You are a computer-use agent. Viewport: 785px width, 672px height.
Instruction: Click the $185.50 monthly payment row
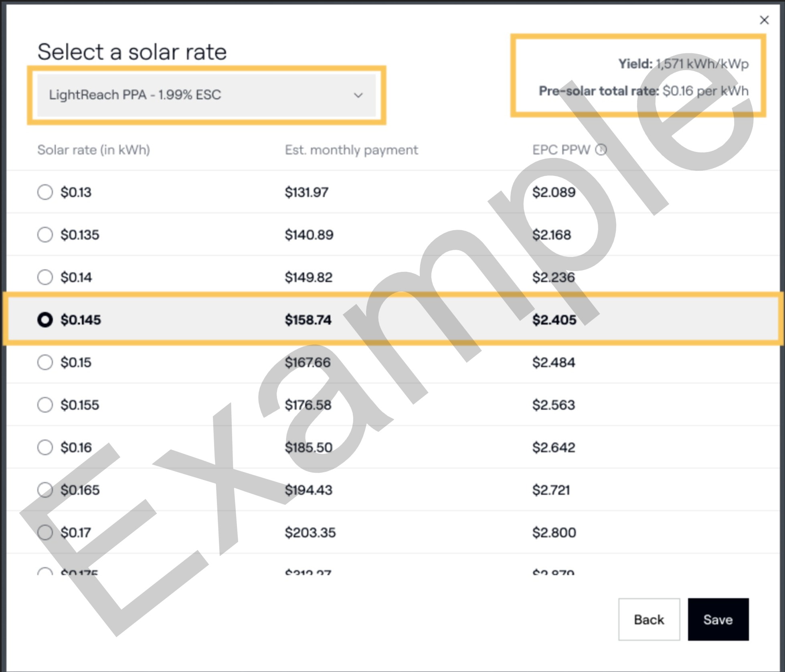coord(308,447)
